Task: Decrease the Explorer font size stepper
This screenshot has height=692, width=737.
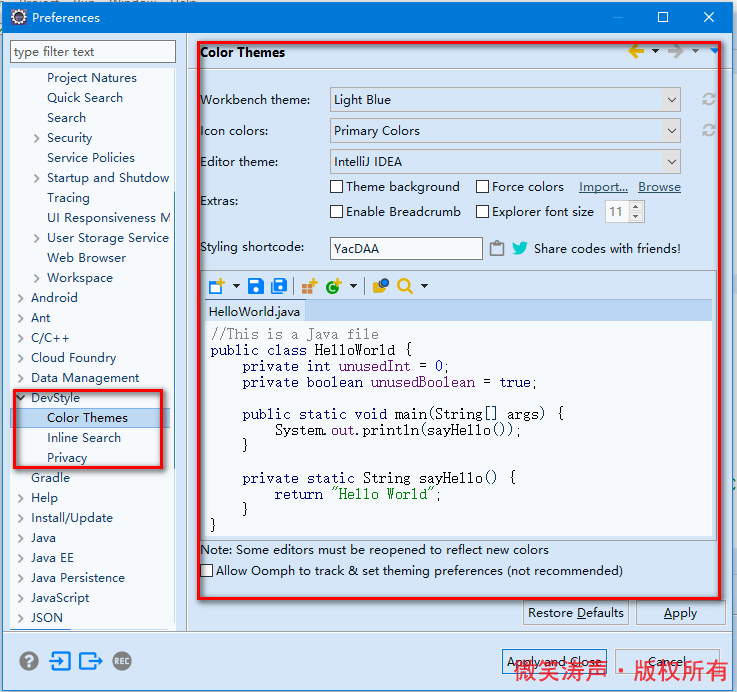Action: point(635,216)
